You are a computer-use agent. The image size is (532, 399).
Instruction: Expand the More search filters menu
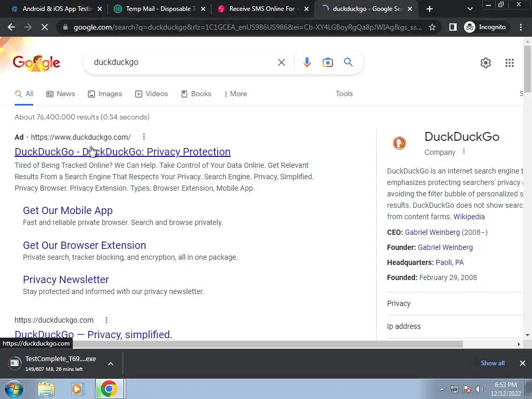235,94
